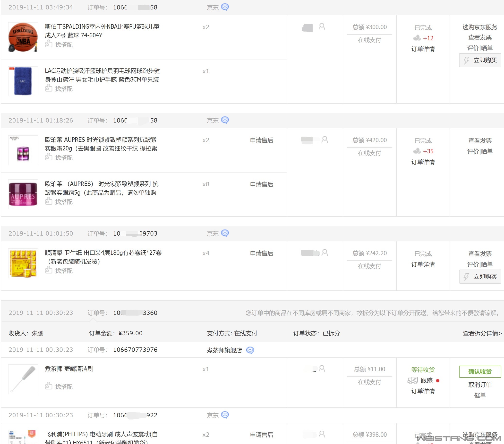Open 欧珀莱 AUPRES 实眼霜20g product title
This screenshot has height=444, width=504.
pyautogui.click(x=101, y=144)
